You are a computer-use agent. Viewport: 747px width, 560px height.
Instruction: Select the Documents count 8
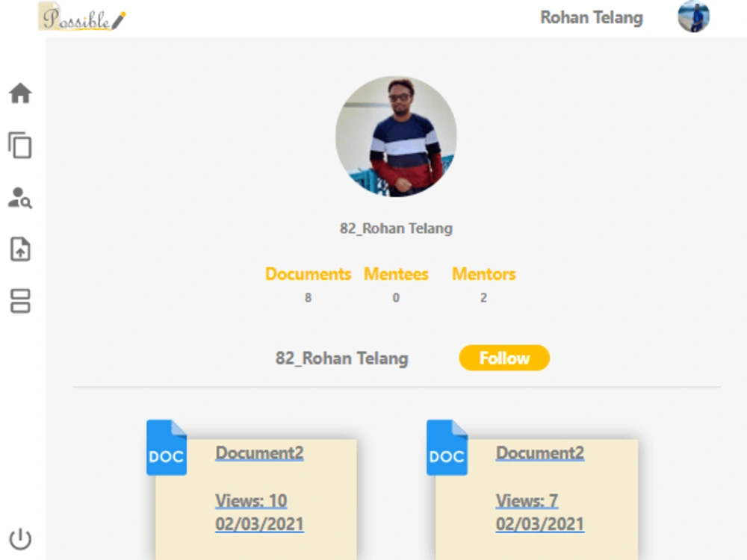point(309,298)
